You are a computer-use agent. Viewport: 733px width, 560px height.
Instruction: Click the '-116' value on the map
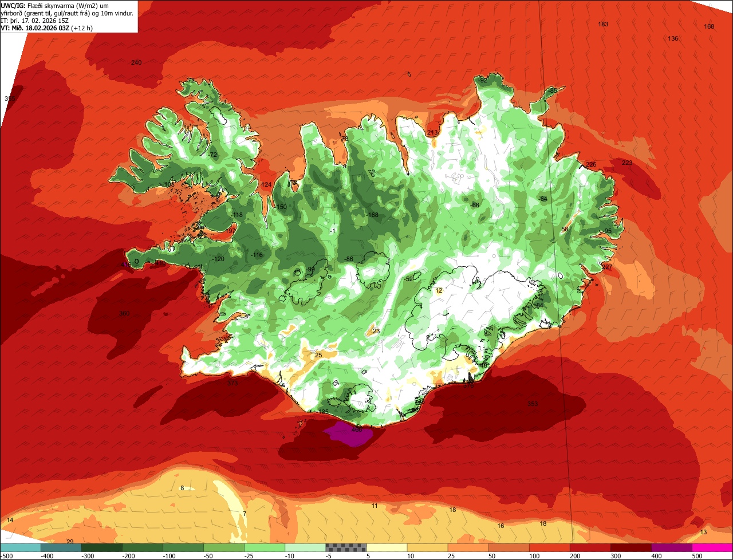tap(256, 255)
